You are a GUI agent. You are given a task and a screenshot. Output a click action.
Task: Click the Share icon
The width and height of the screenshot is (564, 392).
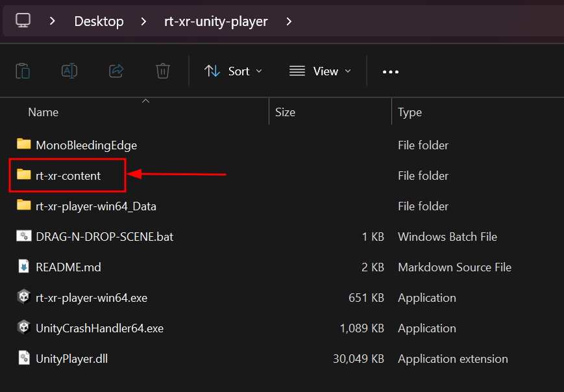tap(116, 71)
